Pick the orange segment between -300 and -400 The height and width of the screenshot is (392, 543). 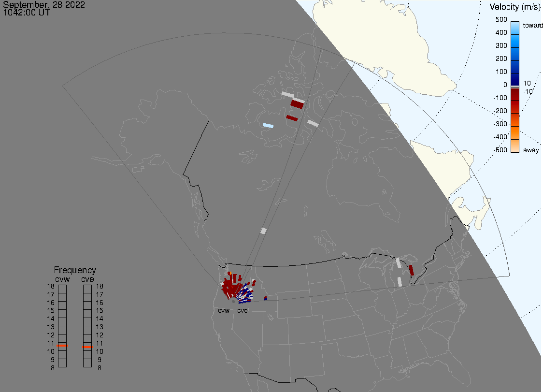click(x=515, y=133)
